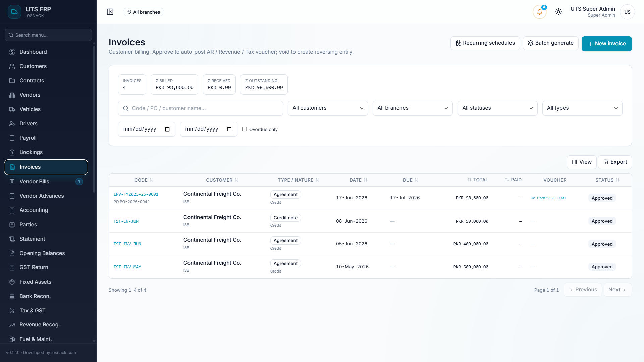The image size is (644, 362).
Task: Click the Bank Recon. bank icon in sidebar
Action: tap(12, 296)
